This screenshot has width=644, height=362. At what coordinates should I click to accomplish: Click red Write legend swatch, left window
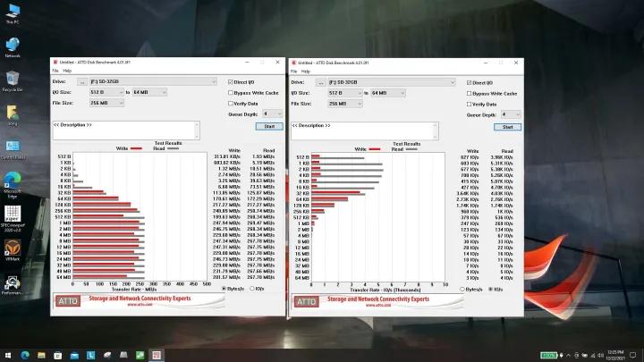[x=136, y=148]
